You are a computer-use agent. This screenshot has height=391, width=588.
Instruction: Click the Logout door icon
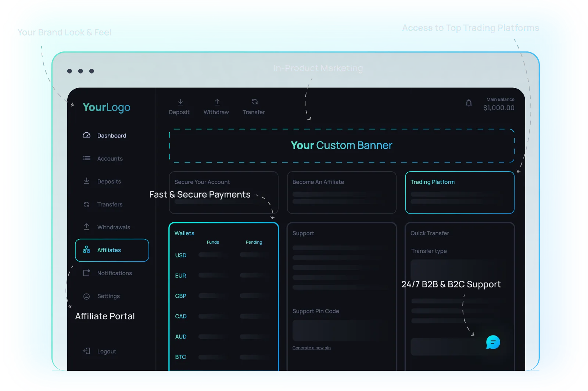[x=86, y=351]
